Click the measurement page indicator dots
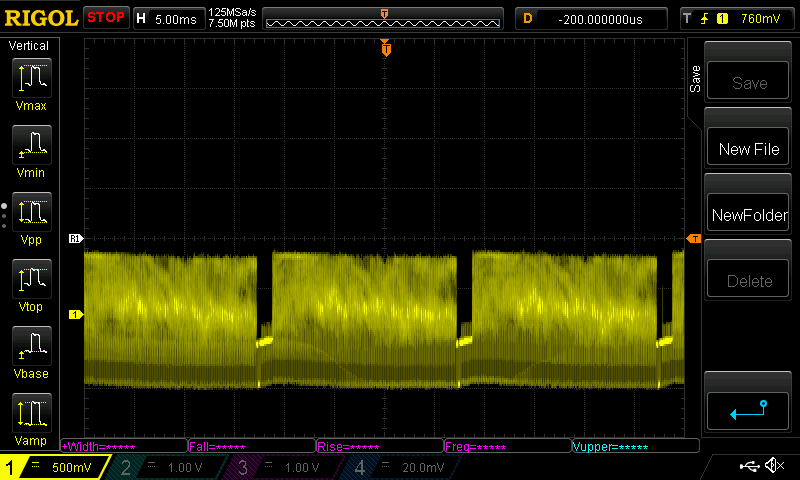Image resolution: width=800 pixels, height=480 pixels. point(4,216)
